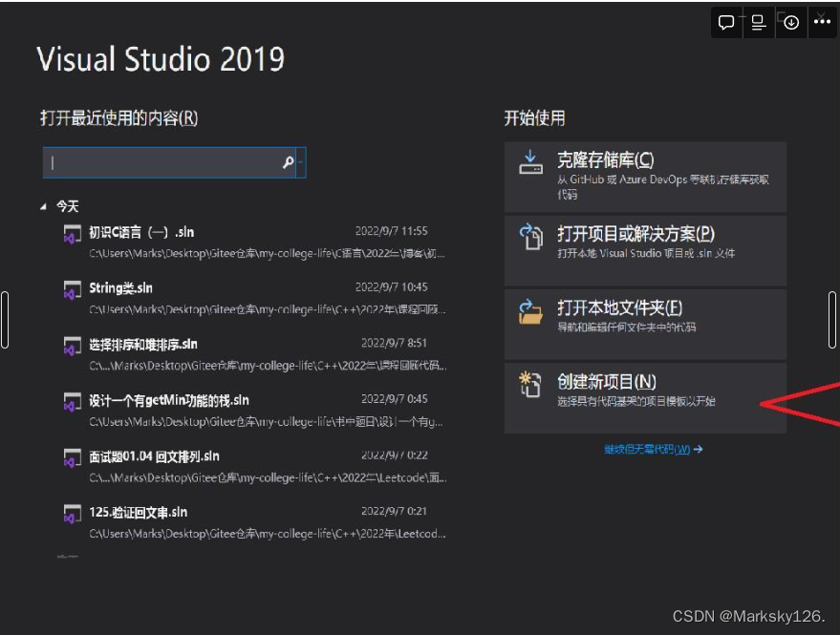The image size is (840, 635).
Task: Open the three-dots more options menu
Action: (822, 21)
